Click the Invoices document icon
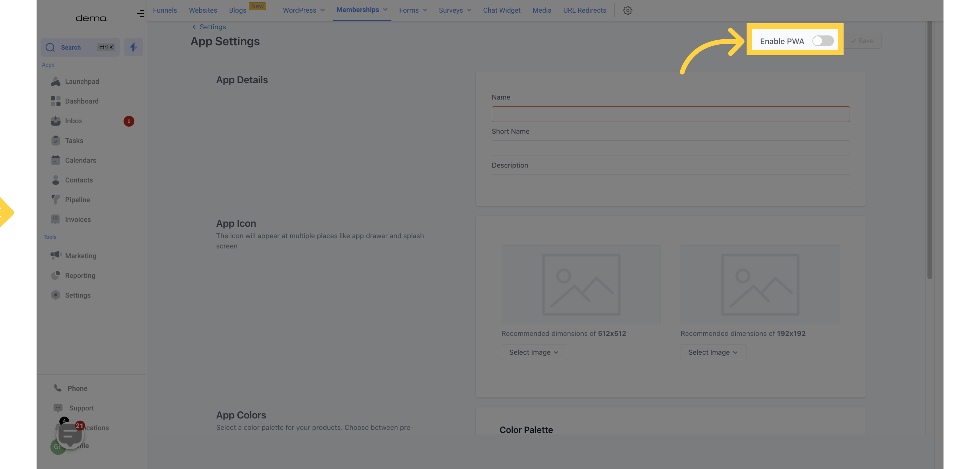The image size is (980, 469). pos(56,219)
